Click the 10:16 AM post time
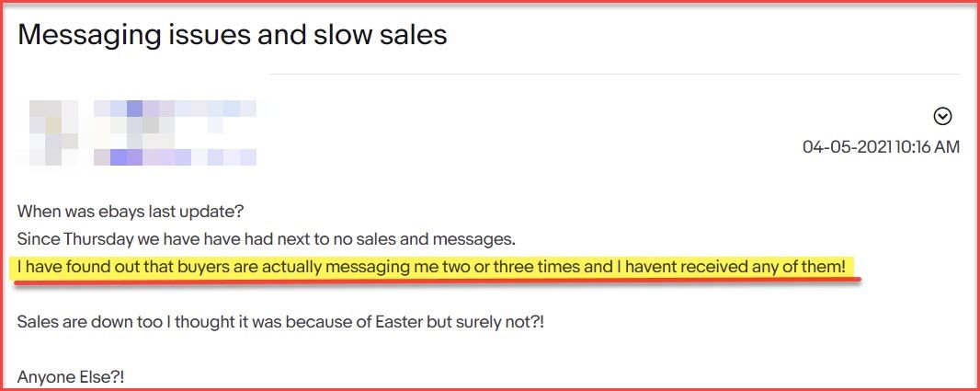 click(928, 147)
